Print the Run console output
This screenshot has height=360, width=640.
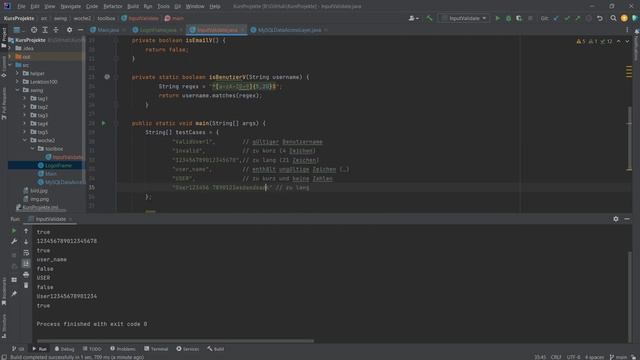tap(26, 275)
